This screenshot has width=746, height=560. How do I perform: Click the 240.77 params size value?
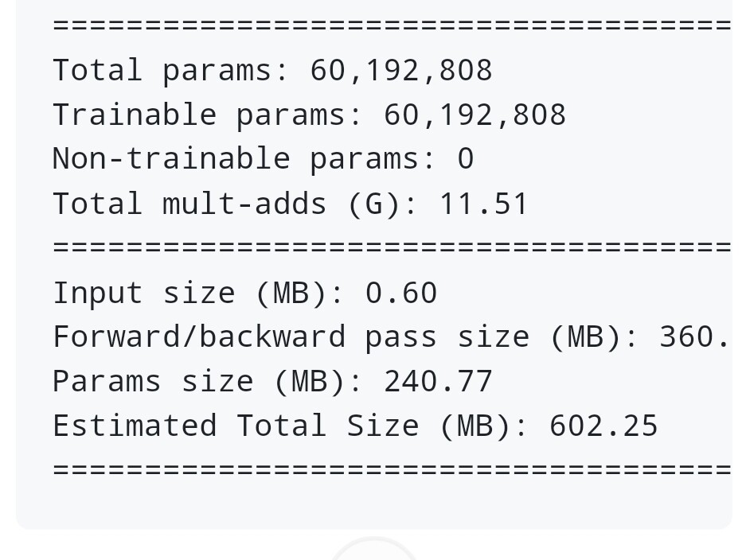coord(438,381)
